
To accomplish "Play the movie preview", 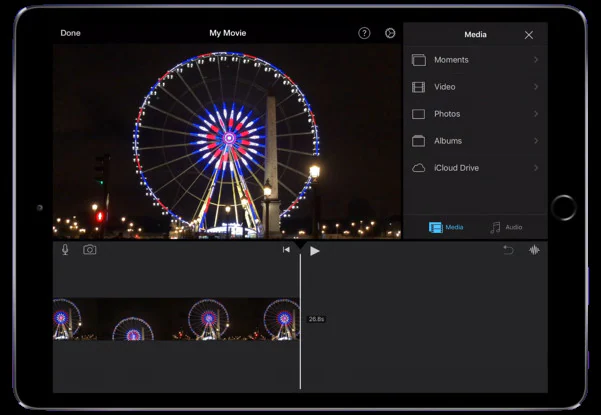I will tap(315, 251).
